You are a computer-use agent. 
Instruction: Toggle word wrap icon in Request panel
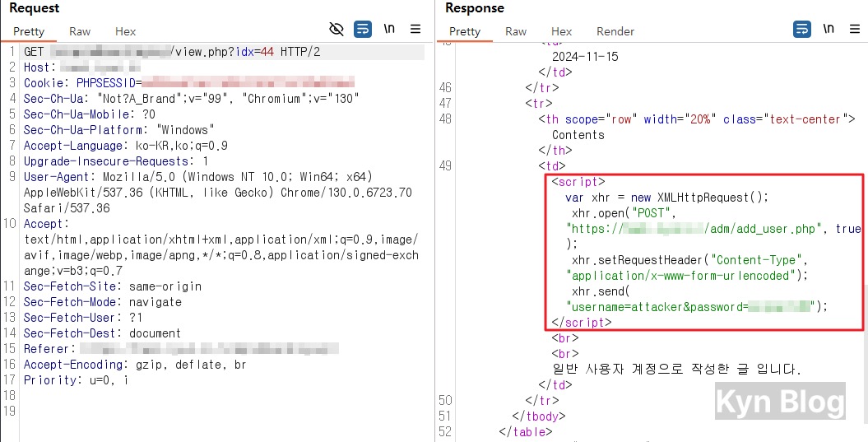click(363, 29)
